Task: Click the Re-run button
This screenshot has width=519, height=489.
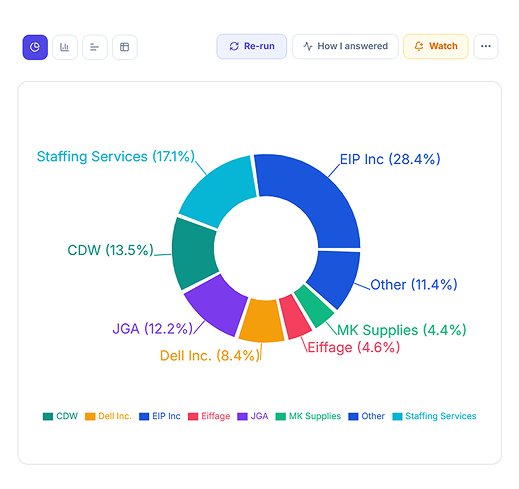Action: [252, 46]
